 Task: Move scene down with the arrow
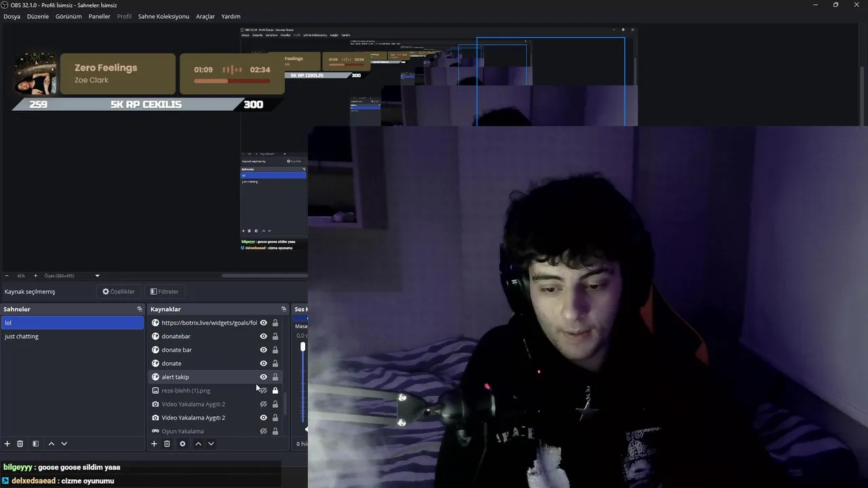(64, 444)
